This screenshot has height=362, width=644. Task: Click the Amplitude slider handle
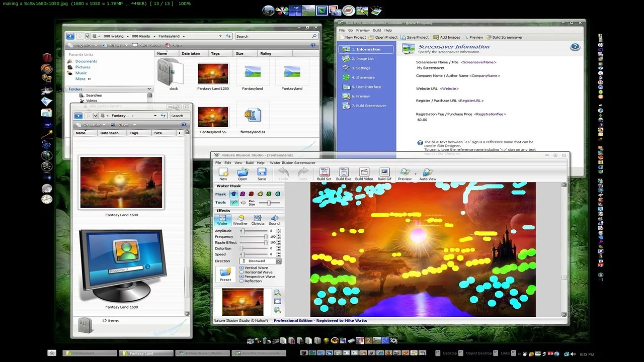click(243, 231)
